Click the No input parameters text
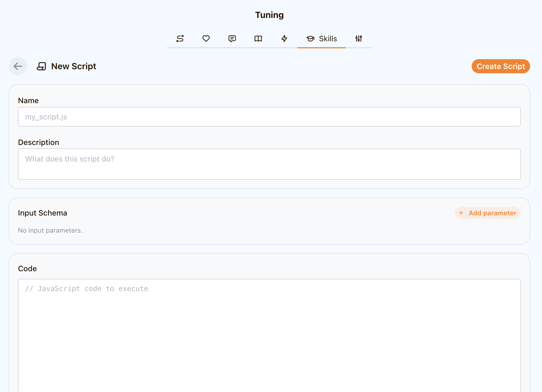The width and height of the screenshot is (542, 392). 50,230
